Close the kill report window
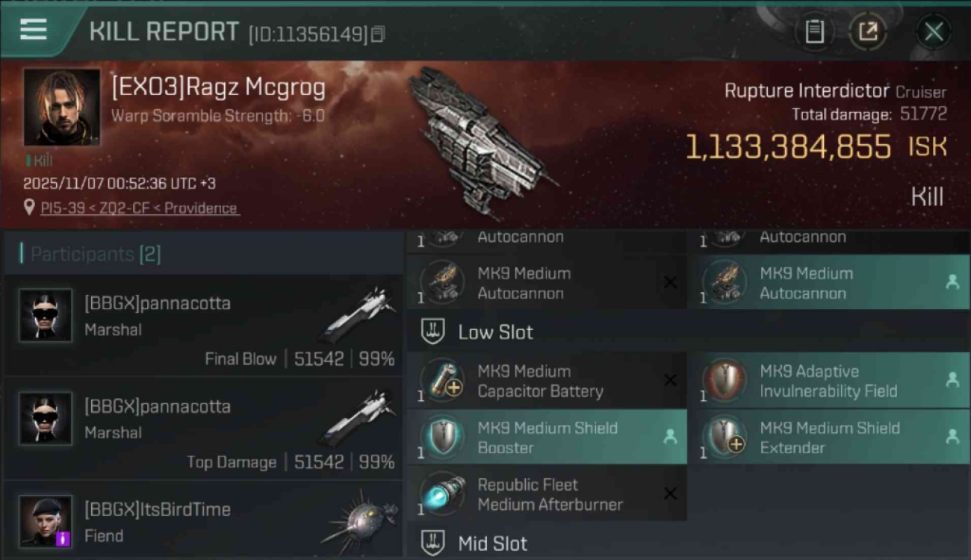This screenshot has width=971, height=560. (x=934, y=31)
